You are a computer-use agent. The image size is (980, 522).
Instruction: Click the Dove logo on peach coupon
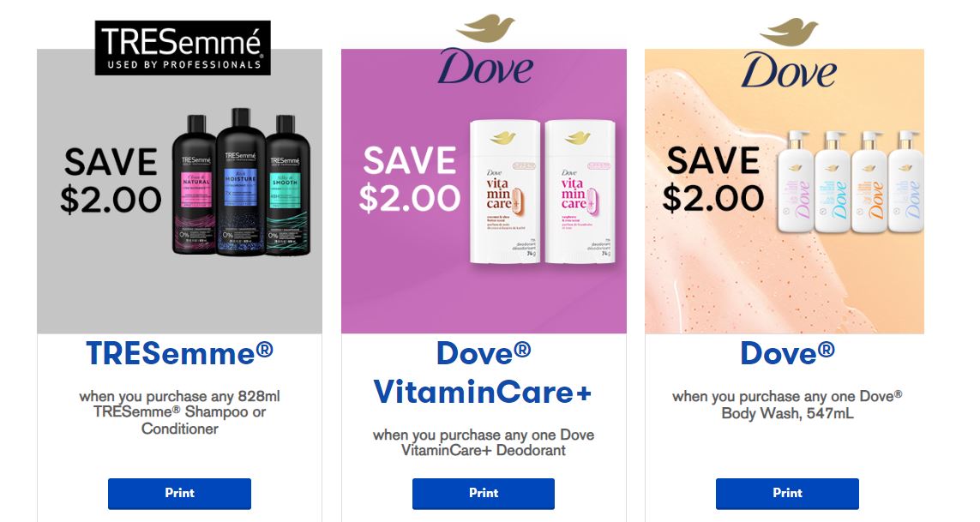pos(789,70)
